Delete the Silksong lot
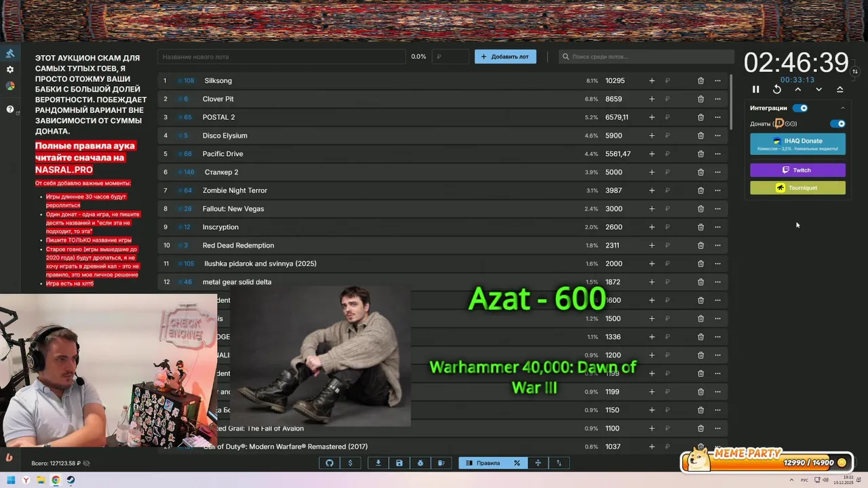Image resolution: width=868 pixels, height=488 pixels. pyautogui.click(x=701, y=81)
